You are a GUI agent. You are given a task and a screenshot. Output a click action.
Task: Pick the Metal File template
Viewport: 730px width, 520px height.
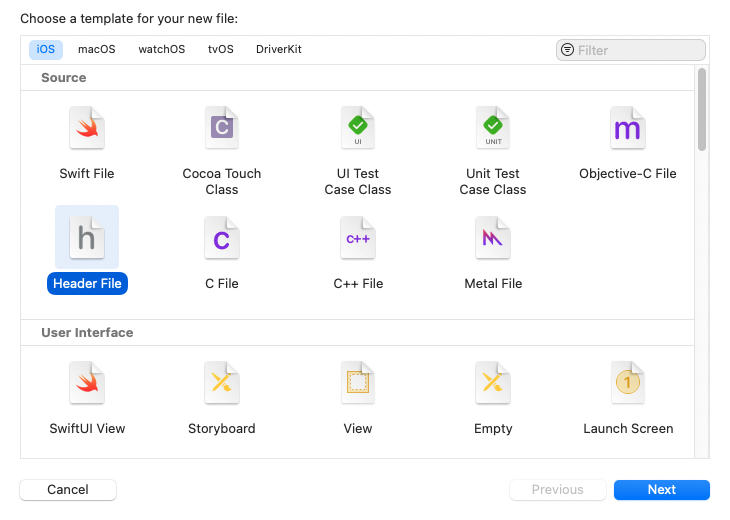pos(493,238)
